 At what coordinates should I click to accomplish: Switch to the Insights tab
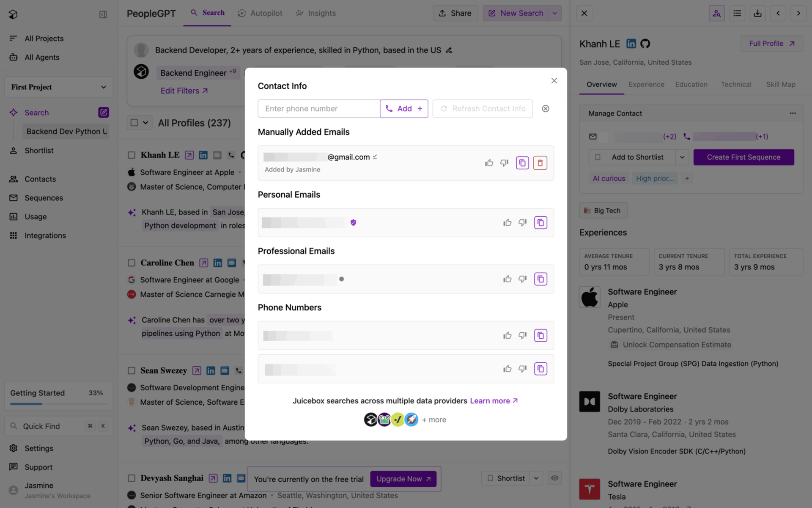pos(316,13)
